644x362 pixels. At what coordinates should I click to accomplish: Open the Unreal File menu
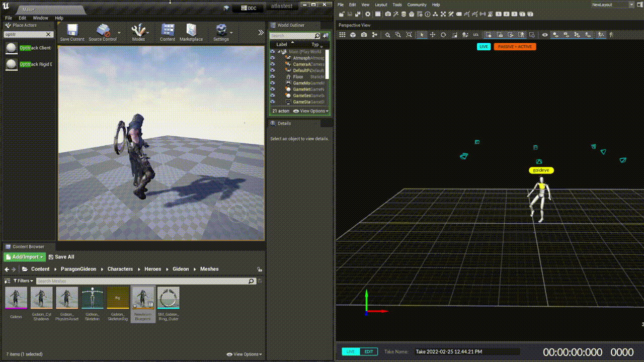[x=9, y=18]
